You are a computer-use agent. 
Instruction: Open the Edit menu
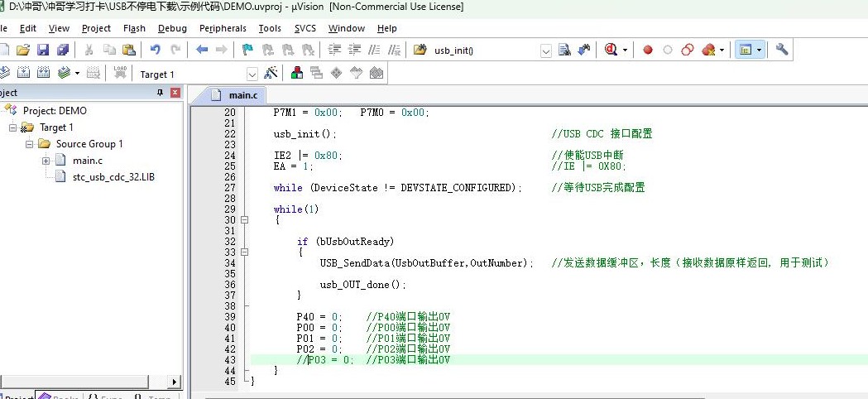(x=27, y=28)
